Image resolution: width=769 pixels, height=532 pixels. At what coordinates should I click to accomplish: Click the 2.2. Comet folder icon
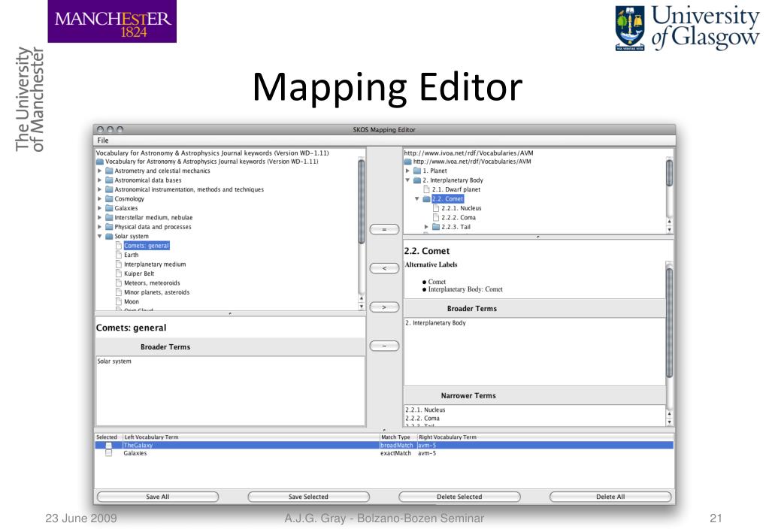[x=427, y=199]
